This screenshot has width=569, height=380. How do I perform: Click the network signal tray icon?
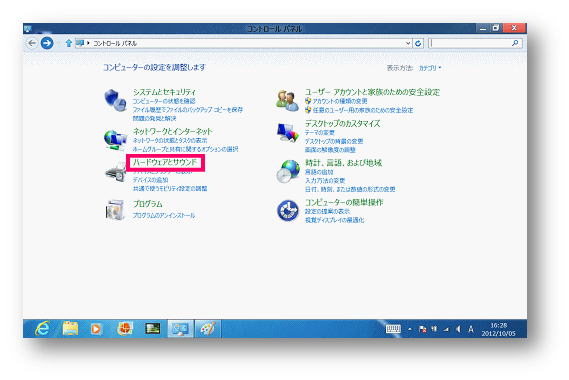point(446,330)
